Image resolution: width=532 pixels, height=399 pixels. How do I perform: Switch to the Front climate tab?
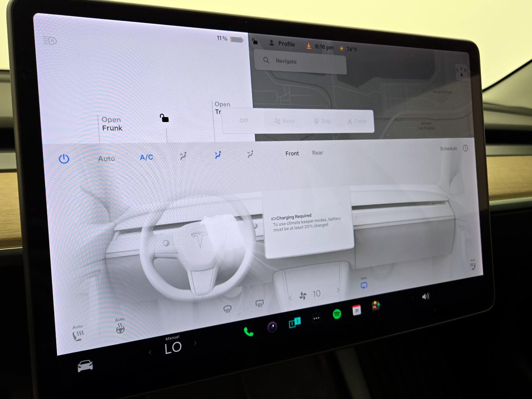pyautogui.click(x=292, y=154)
